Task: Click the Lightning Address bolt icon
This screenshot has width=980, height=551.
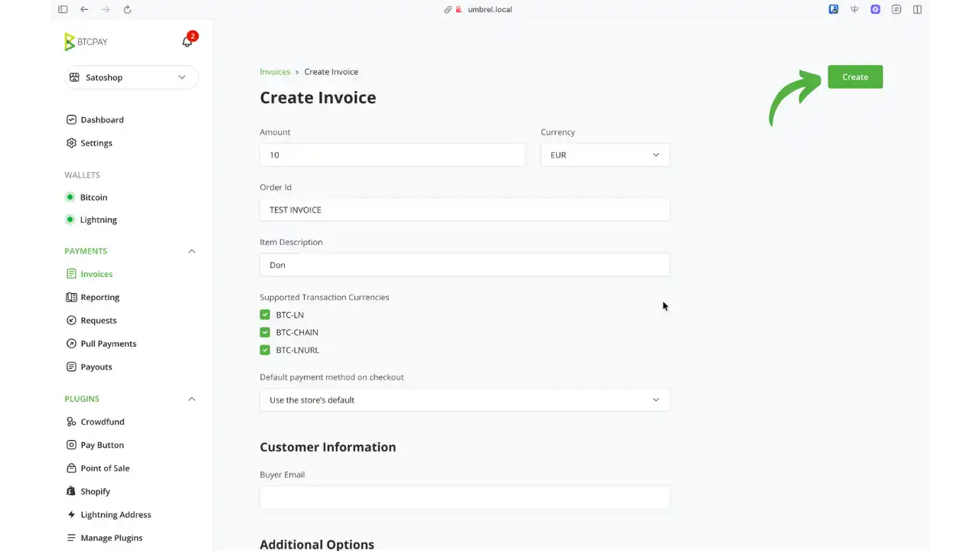Action: (x=71, y=514)
